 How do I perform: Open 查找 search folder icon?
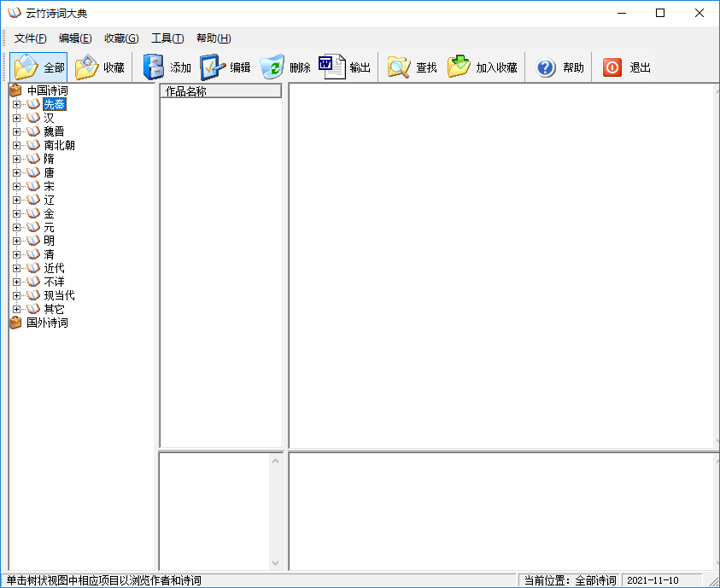pos(399,67)
